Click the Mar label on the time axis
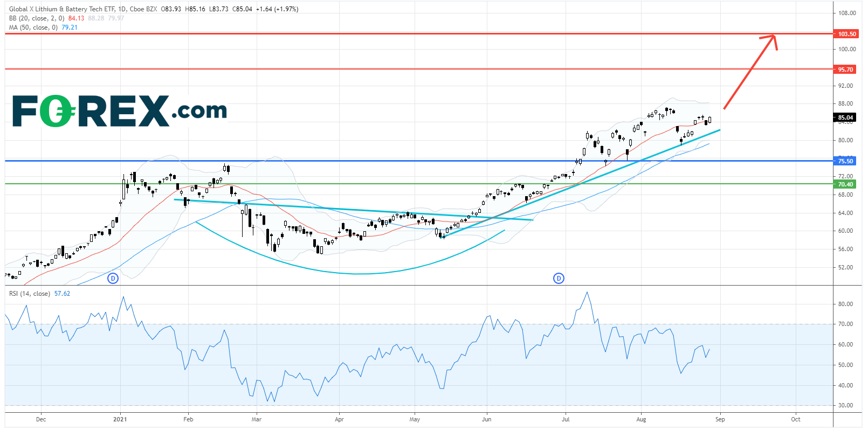Image resolution: width=868 pixels, height=430 pixels. pos(257,419)
